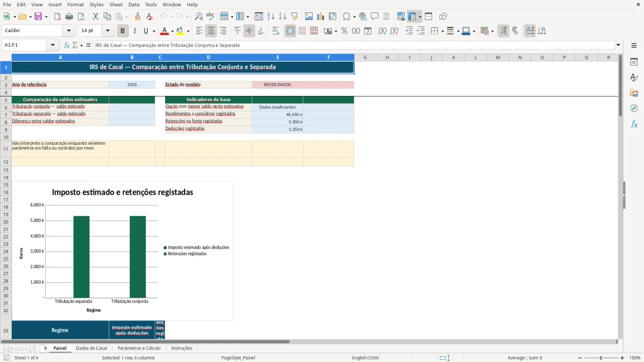
Task: Open the Format menu
Action: (75, 4)
